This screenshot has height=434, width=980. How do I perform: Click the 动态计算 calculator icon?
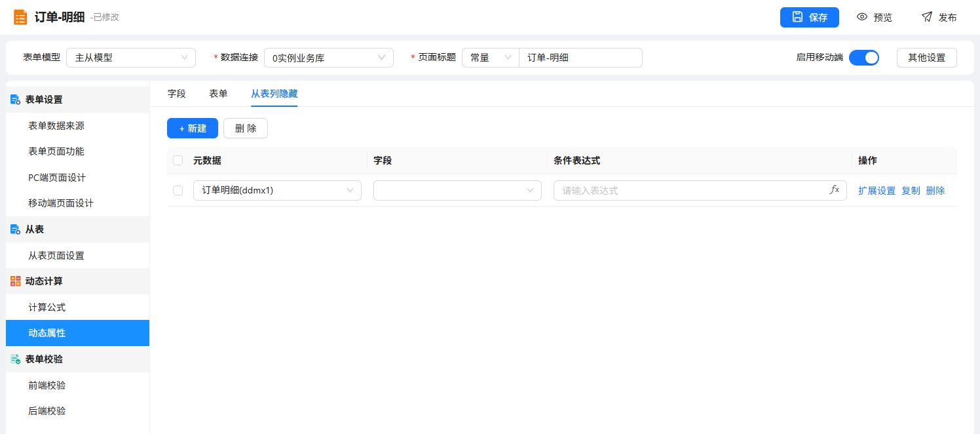15,281
